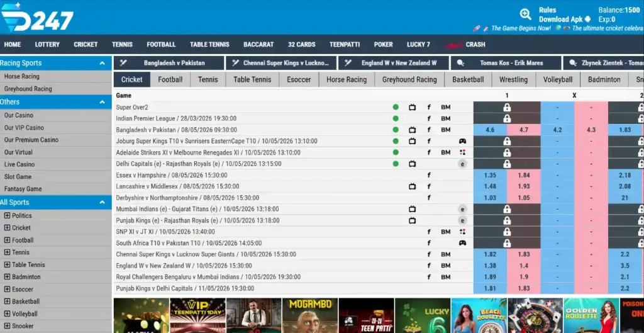The height and width of the screenshot is (333, 644).
Task: Click the TV icon in Super Over2 row
Action: [413, 107]
